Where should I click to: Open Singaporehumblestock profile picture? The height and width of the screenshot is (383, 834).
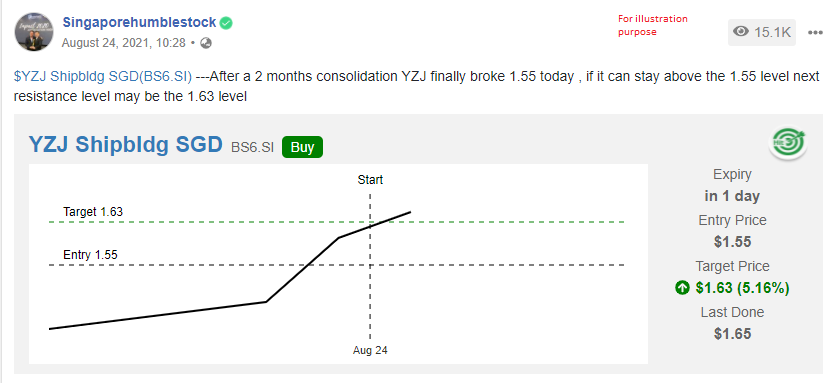pos(34,32)
